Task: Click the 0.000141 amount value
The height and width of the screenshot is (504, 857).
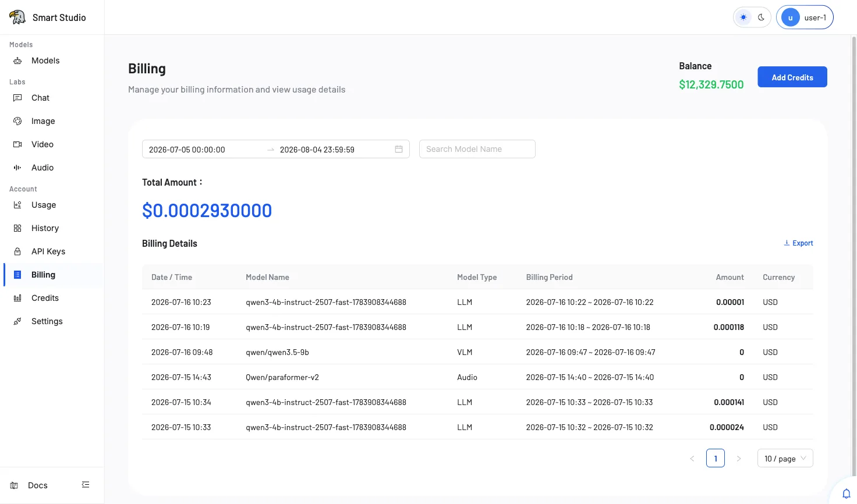Action: (729, 402)
